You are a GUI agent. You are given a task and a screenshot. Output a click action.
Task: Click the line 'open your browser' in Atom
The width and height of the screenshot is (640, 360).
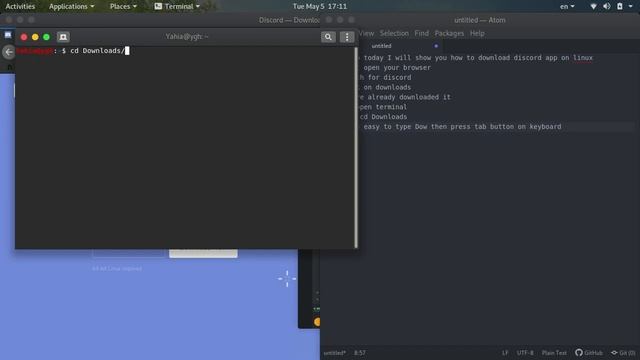pos(397,68)
